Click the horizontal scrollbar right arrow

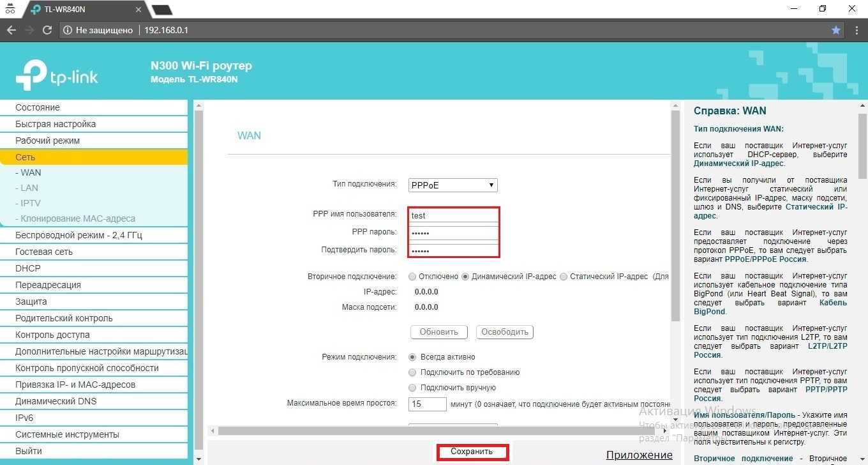pyautogui.click(x=666, y=431)
